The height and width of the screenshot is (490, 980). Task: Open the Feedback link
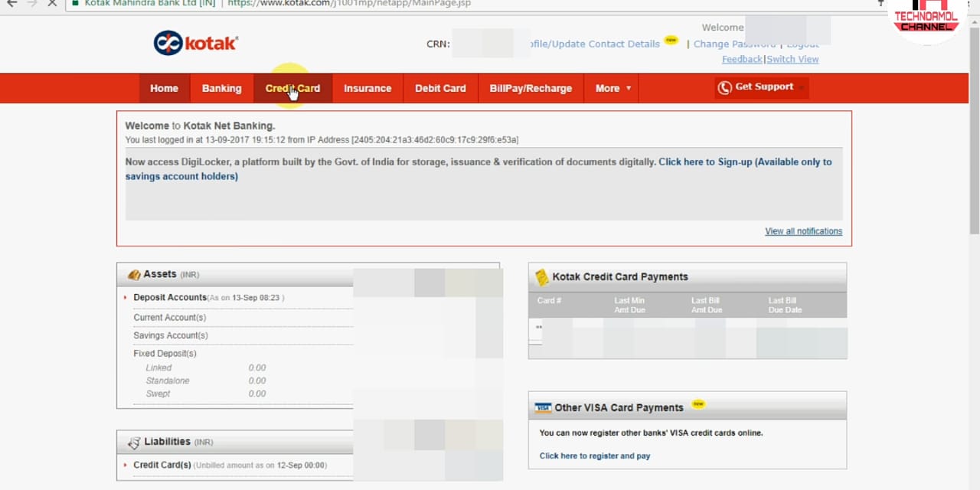point(742,59)
